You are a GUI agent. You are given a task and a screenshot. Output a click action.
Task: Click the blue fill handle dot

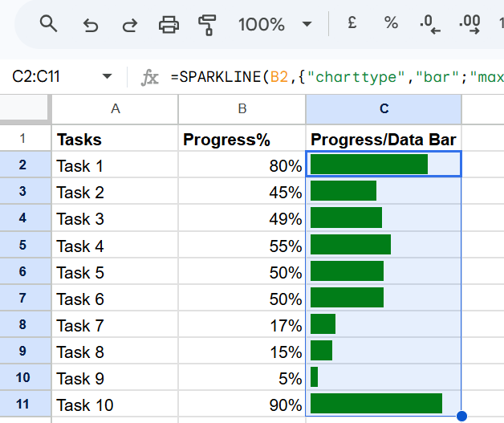(x=461, y=416)
